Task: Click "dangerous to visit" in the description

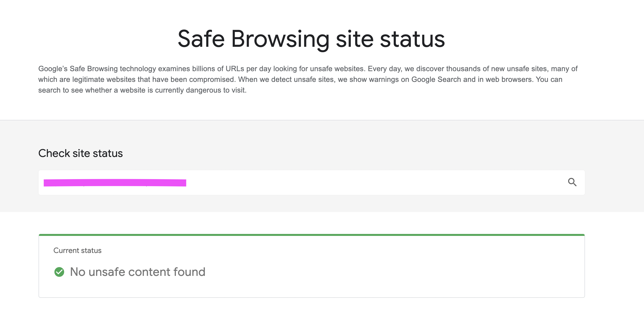Action: pyautogui.click(x=216, y=90)
